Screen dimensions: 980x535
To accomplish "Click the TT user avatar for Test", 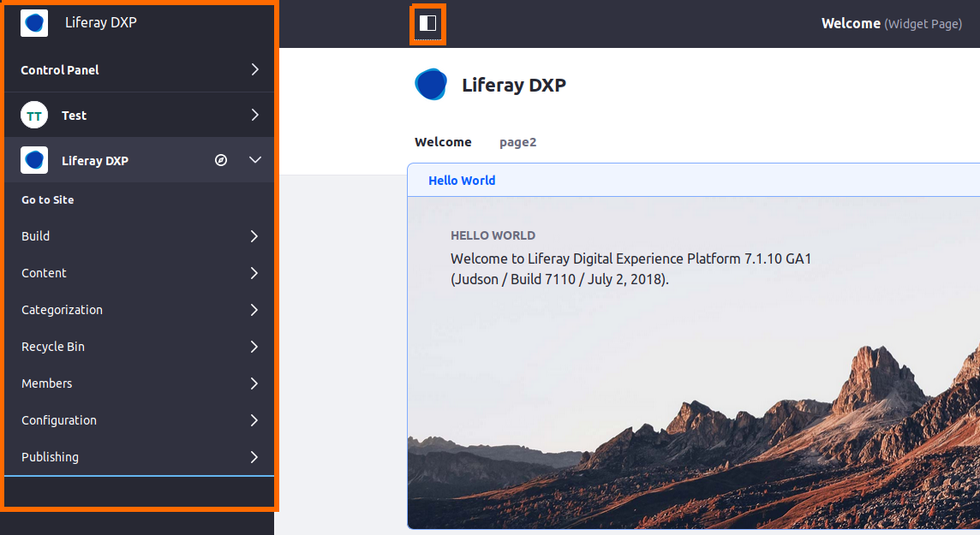I will pyautogui.click(x=34, y=116).
